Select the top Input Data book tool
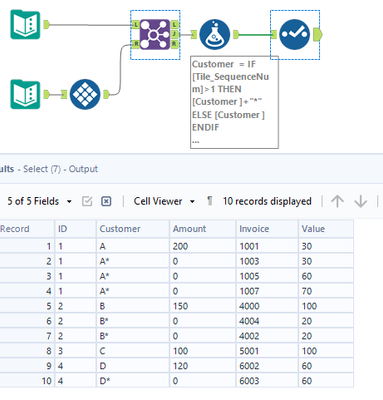 [25, 25]
